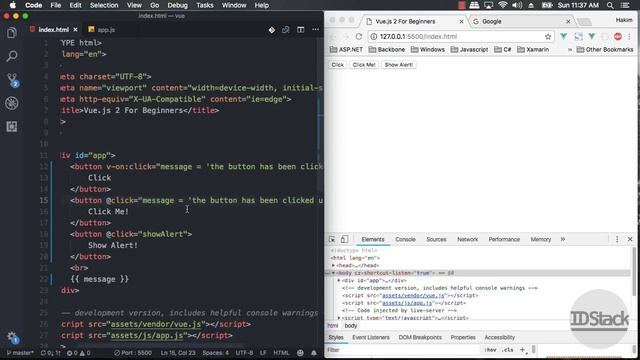Toggle the :hov element state panel
This screenshot has width=640, height=360.
490,350
